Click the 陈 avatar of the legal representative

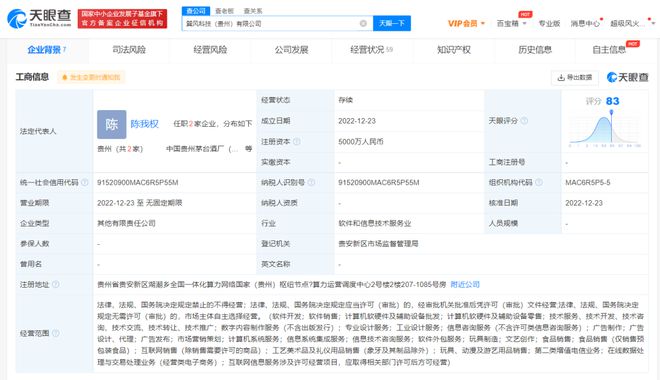click(x=112, y=124)
